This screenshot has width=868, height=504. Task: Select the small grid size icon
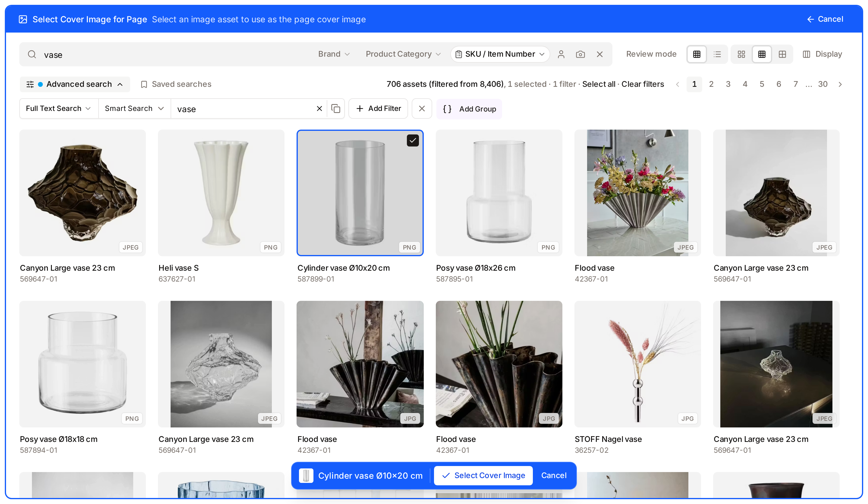click(782, 54)
